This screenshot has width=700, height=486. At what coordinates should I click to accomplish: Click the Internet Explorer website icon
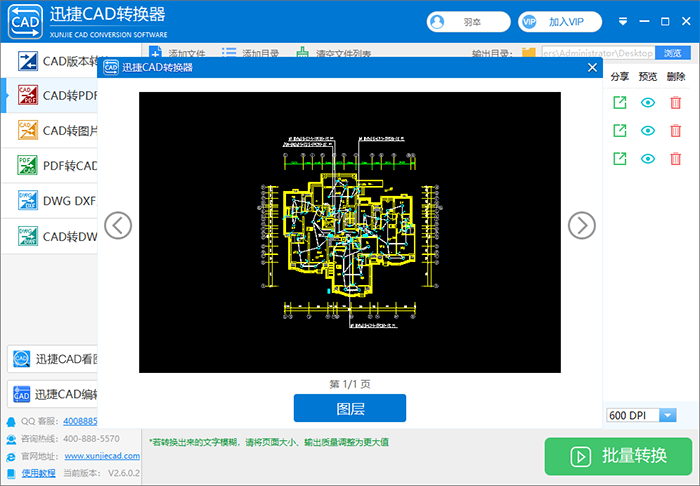point(11,457)
